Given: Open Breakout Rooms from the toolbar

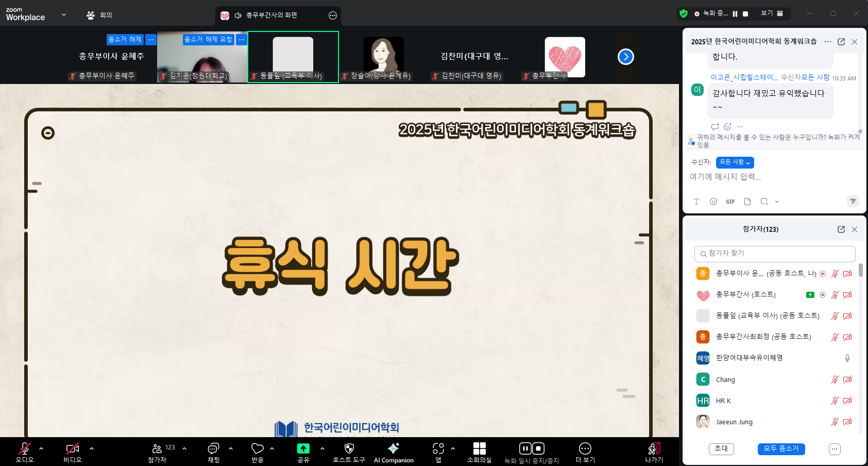Looking at the screenshot, I should click(479, 448).
